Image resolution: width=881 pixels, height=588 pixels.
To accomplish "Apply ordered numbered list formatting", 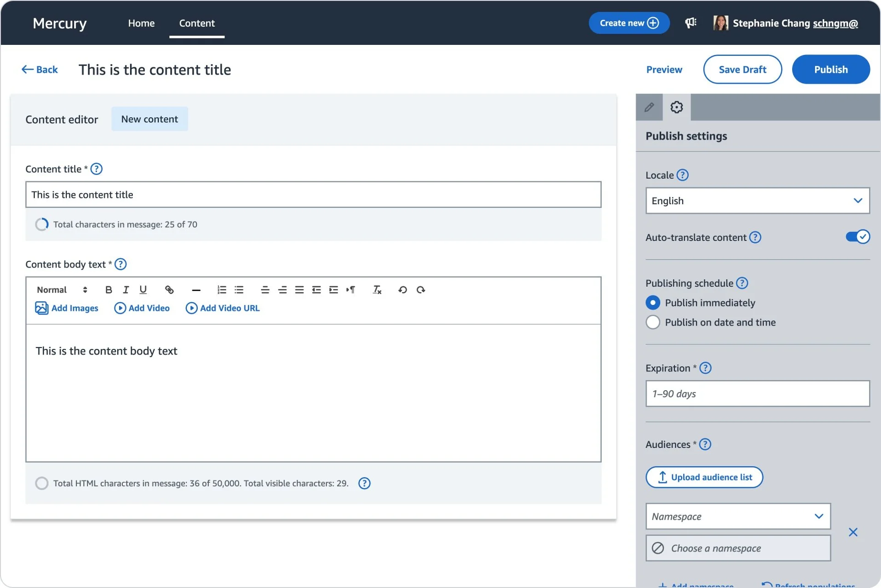I will pos(222,290).
